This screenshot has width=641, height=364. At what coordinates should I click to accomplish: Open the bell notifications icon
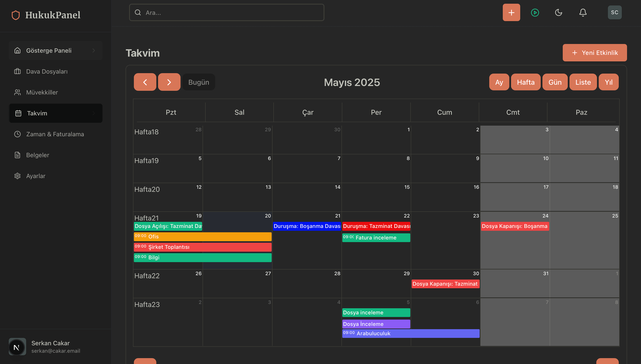(583, 12)
